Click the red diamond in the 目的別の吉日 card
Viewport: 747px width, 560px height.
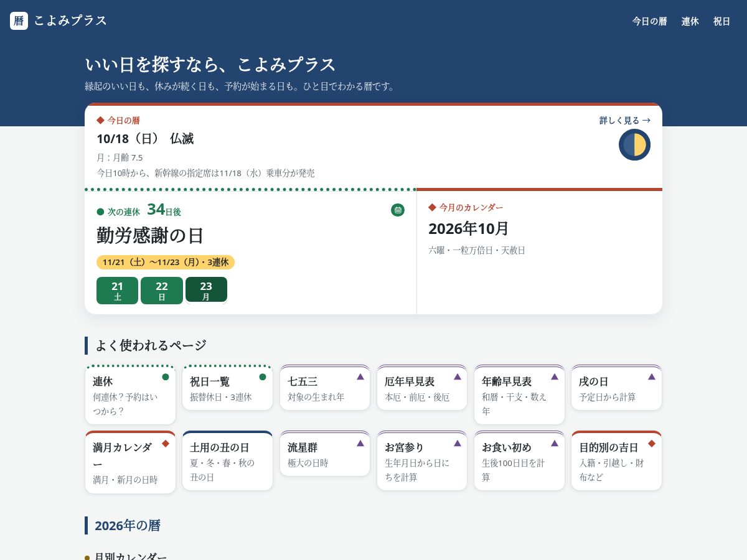click(652, 443)
